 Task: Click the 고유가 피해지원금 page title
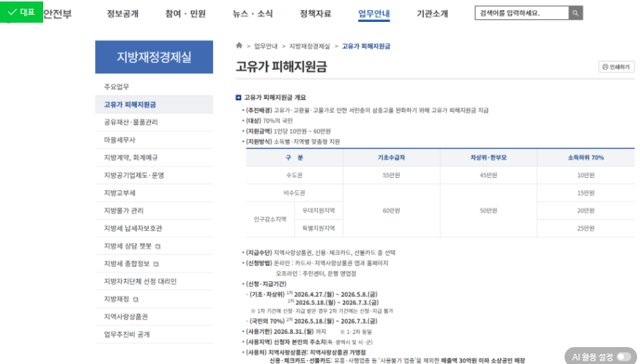[x=281, y=67]
